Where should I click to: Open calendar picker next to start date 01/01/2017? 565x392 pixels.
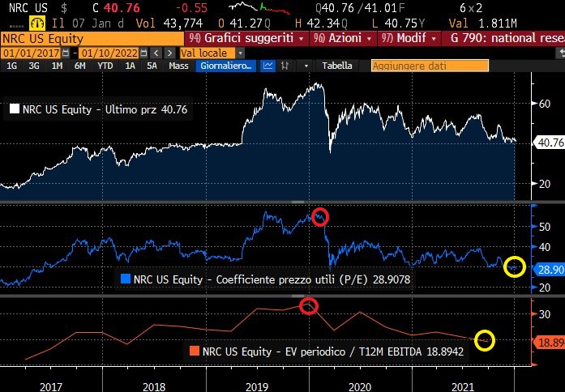point(66,53)
